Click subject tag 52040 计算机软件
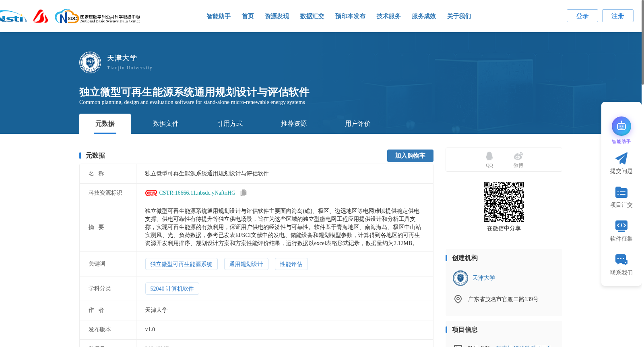The image size is (644, 347). tap(172, 289)
